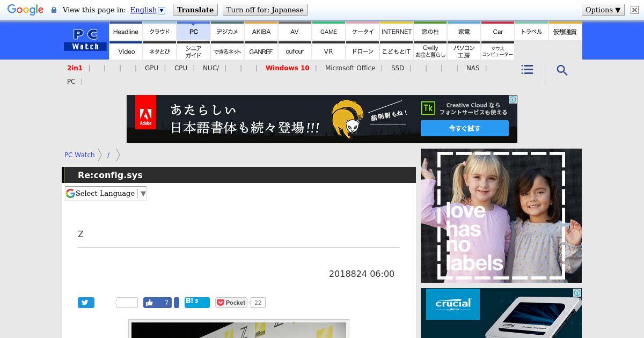The height and width of the screenshot is (338, 644).
Task: Open the qufour tab
Action: coord(295,51)
